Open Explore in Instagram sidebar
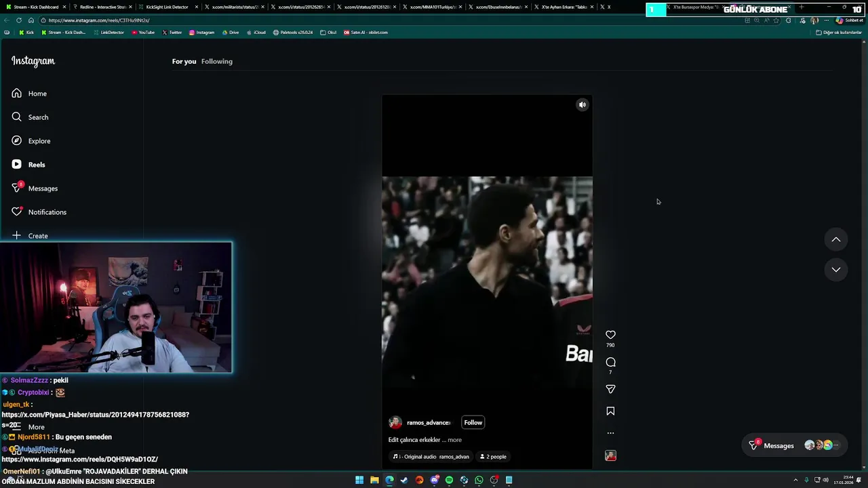The image size is (868, 488). (x=31, y=141)
